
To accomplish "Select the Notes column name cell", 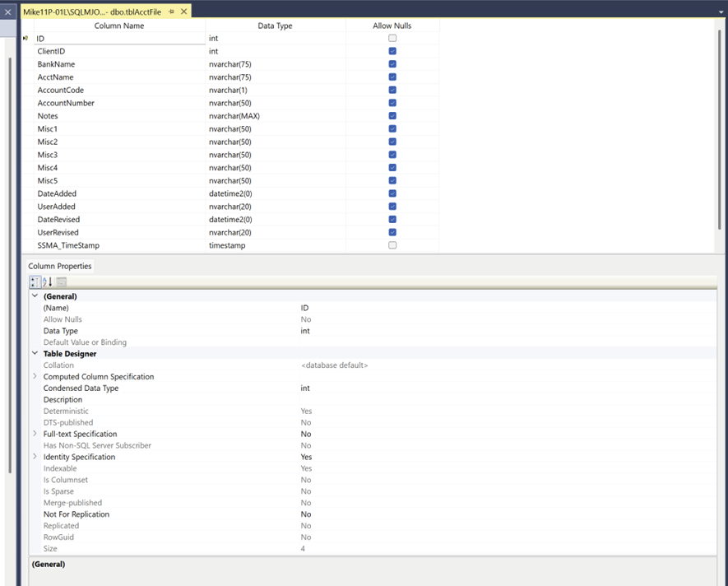I will [120, 116].
